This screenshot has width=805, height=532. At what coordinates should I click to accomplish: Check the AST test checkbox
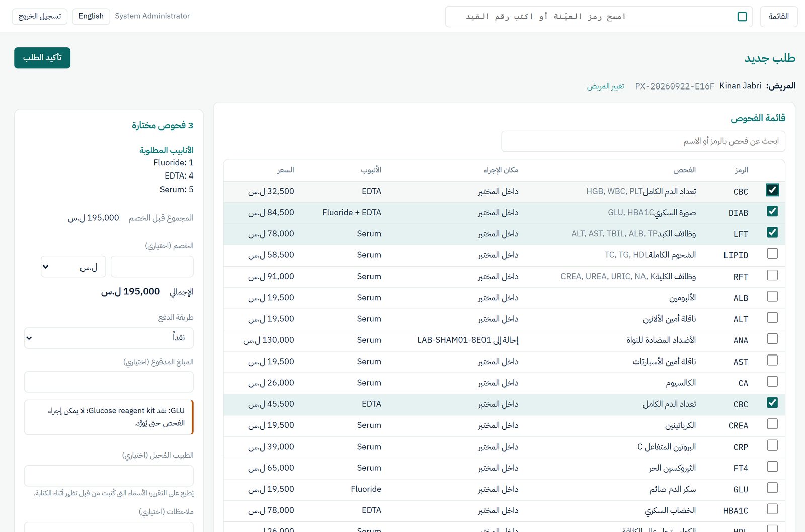(x=772, y=360)
